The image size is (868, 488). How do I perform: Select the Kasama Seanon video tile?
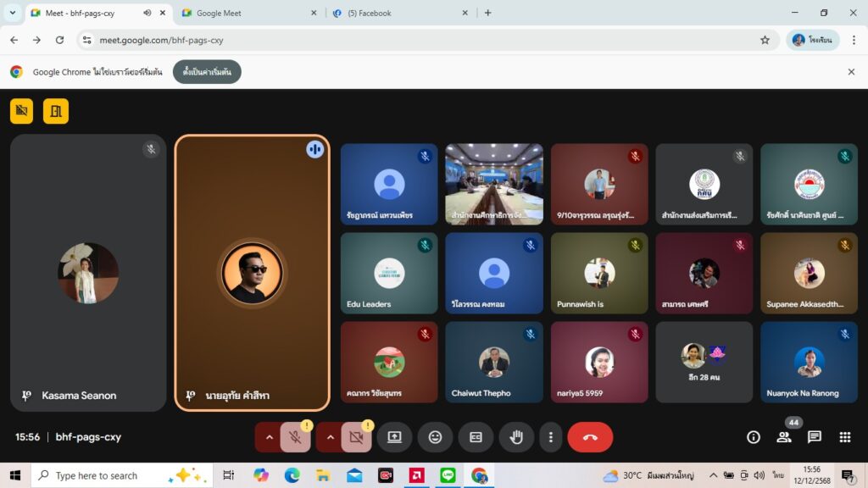point(88,273)
